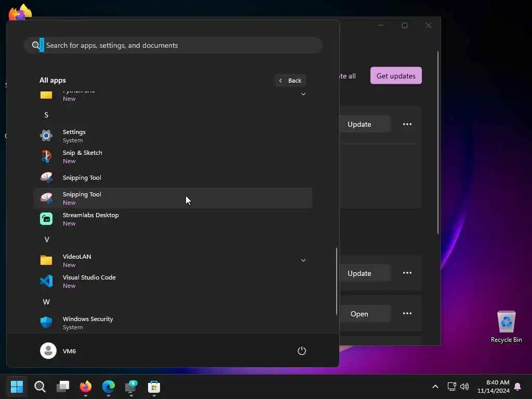This screenshot has width=532, height=399.
Task: Jump via the V letter header
Action: (x=47, y=240)
